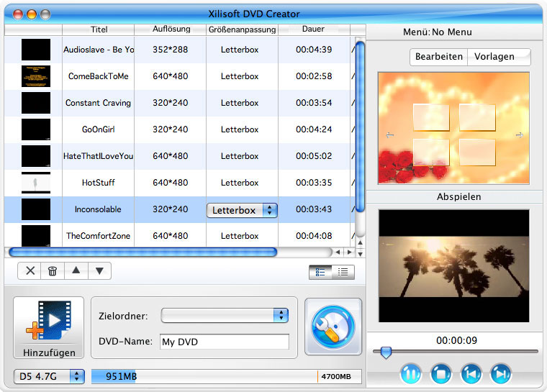Screen dimensions: 547x392
Task: Open the Letterbox dropdown for Inconsolable
Action: [x=242, y=210]
